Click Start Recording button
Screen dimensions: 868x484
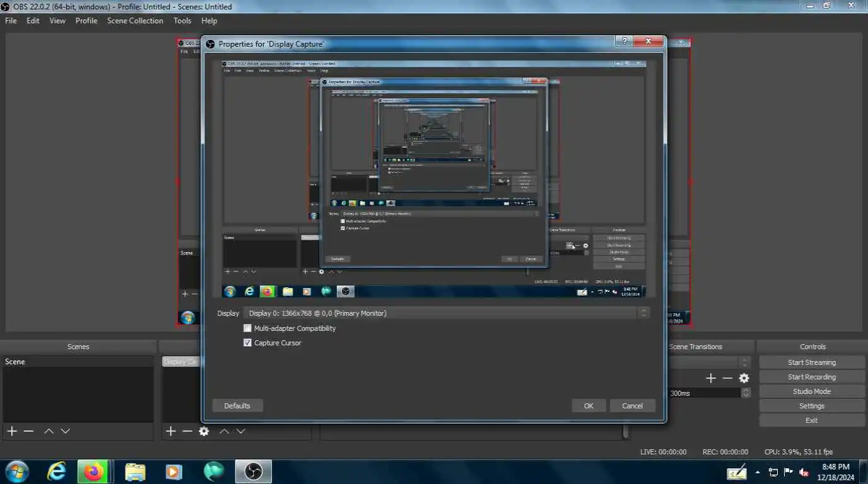pyautogui.click(x=812, y=377)
